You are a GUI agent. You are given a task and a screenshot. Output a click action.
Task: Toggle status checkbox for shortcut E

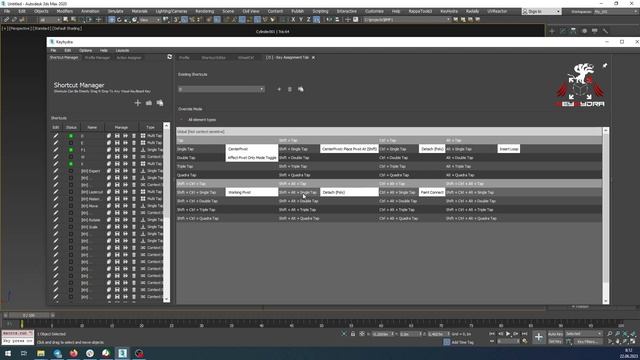click(x=71, y=143)
